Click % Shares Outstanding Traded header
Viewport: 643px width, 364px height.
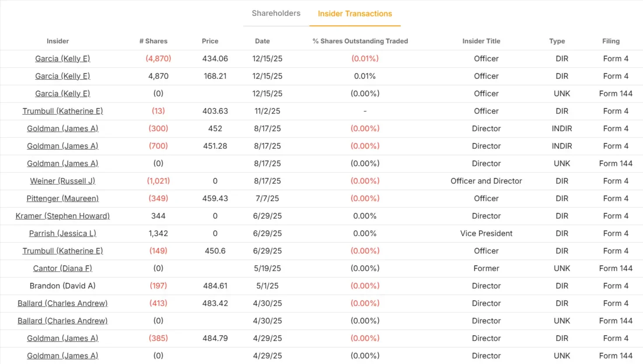point(360,41)
